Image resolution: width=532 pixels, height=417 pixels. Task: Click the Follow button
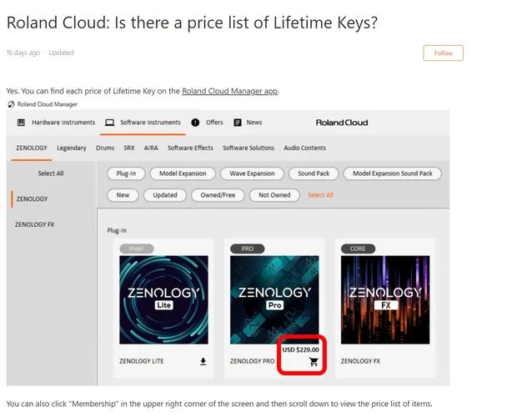click(443, 53)
